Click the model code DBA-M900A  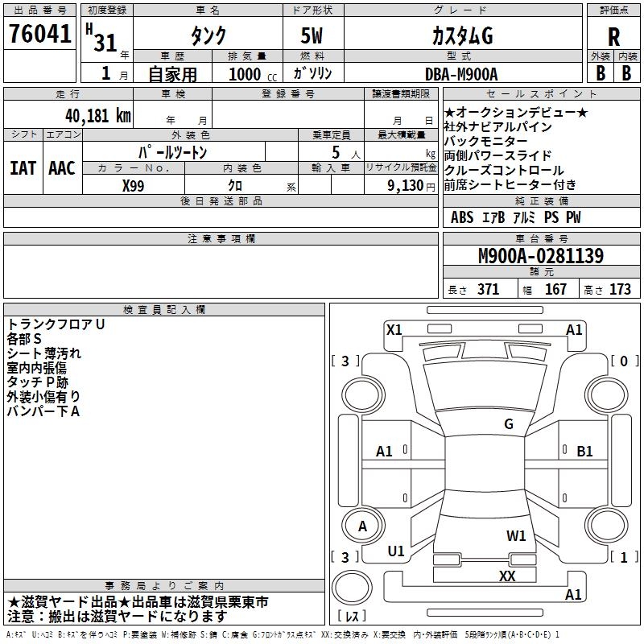point(461,74)
